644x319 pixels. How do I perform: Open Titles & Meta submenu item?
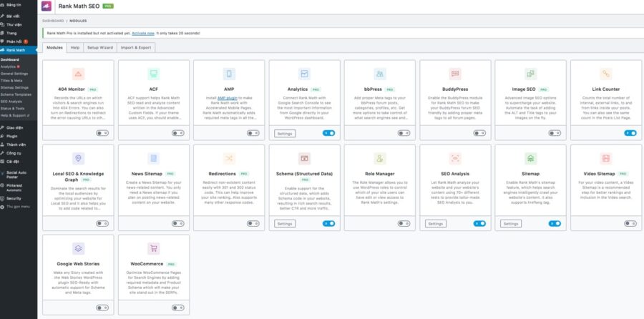click(x=11, y=81)
